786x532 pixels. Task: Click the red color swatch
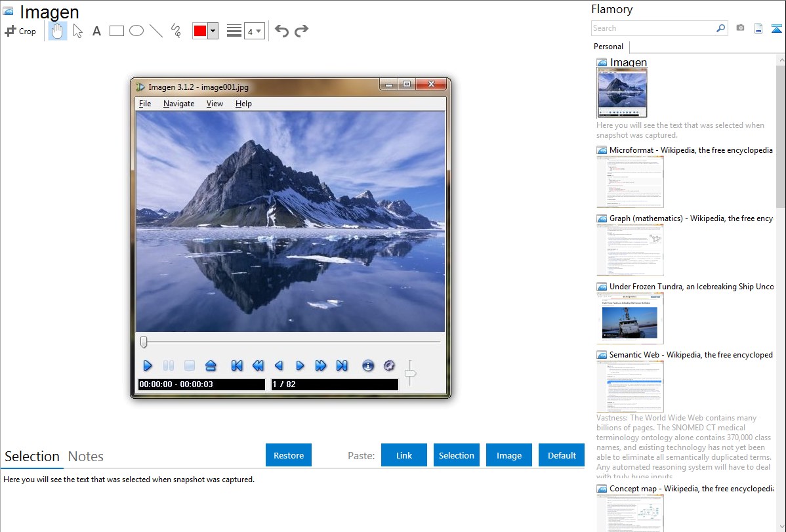coord(200,31)
